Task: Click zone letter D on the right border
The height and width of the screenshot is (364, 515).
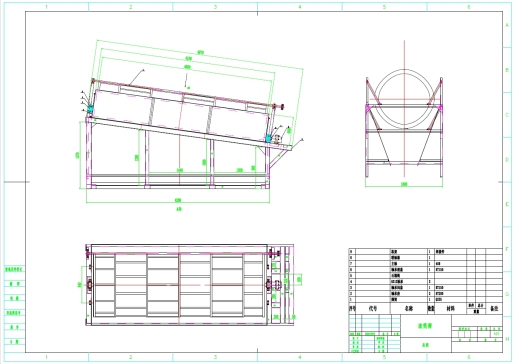Action: (507, 160)
